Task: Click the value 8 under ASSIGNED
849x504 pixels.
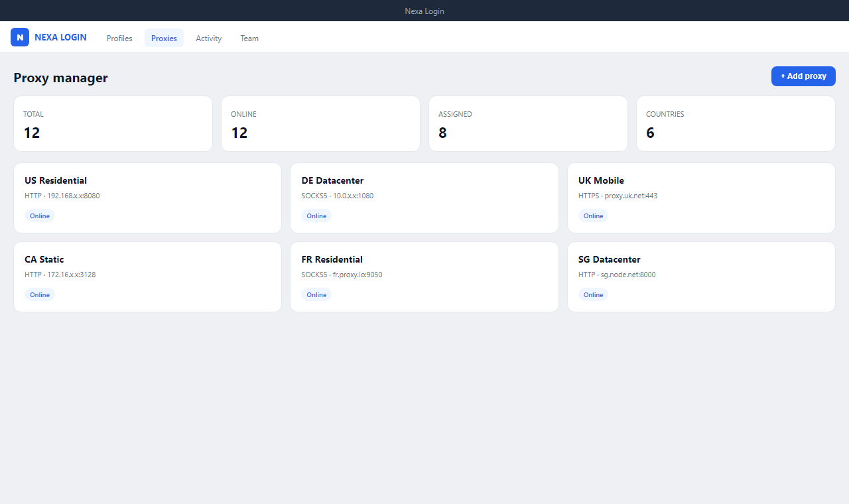Action: tap(442, 133)
